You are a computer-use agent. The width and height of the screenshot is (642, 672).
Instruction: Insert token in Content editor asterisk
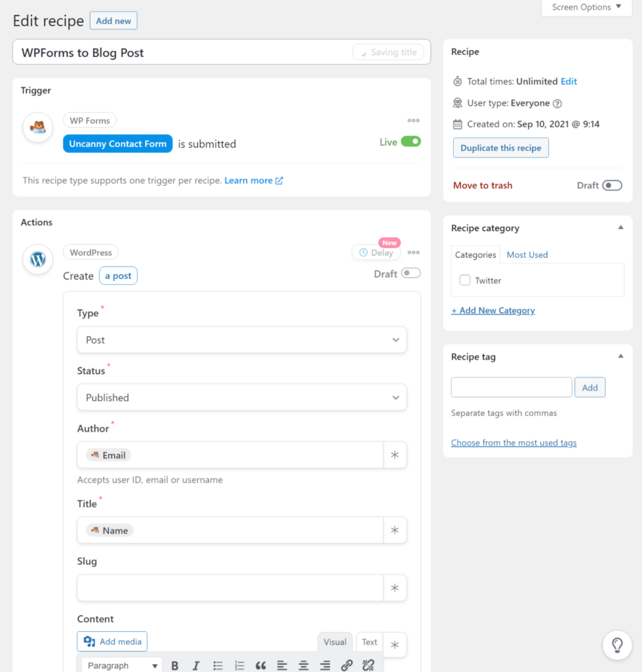pos(395,644)
